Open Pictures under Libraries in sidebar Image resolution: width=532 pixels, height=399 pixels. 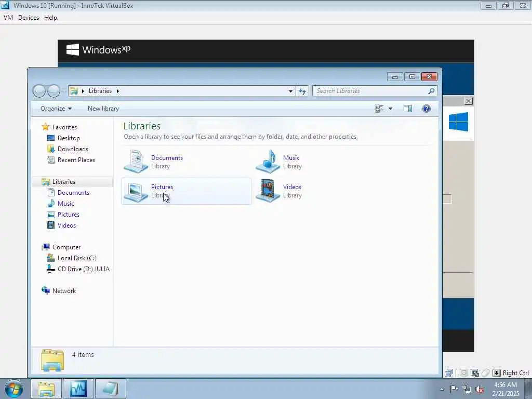coord(68,215)
